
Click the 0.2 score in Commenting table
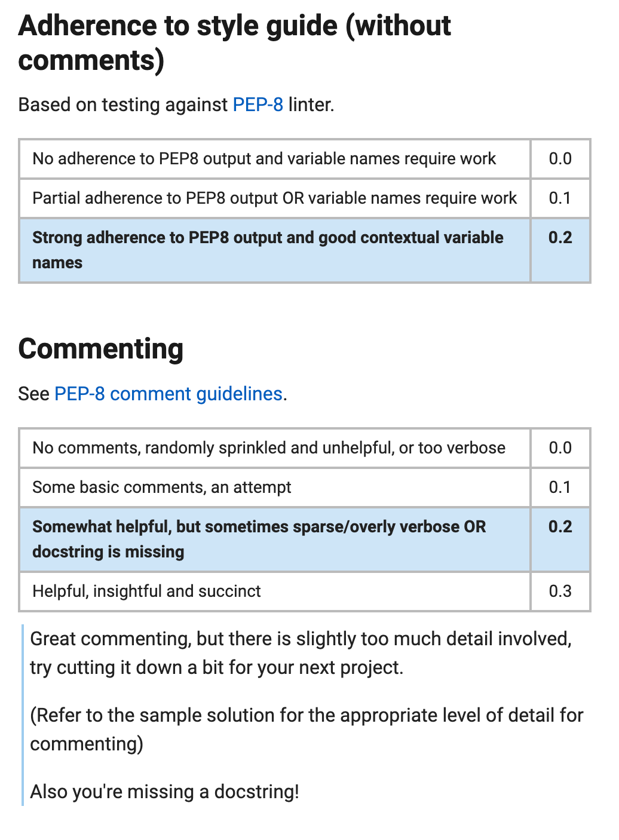tap(560, 539)
